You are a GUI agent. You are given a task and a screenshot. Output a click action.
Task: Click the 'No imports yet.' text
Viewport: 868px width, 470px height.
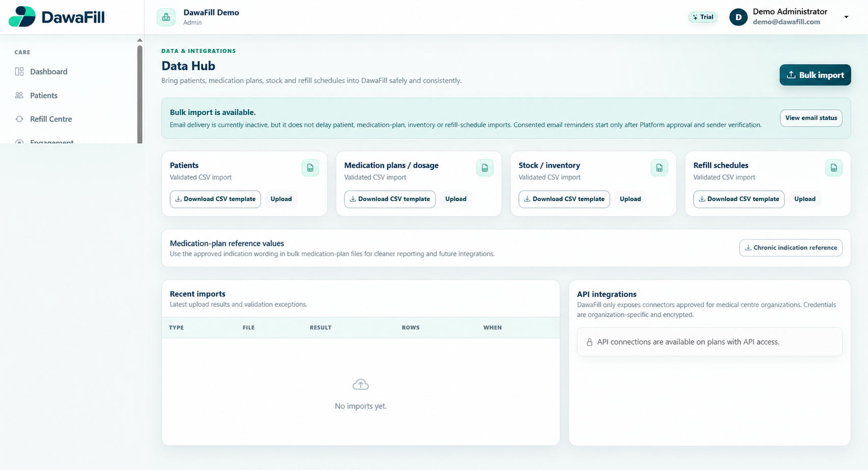[361, 406]
